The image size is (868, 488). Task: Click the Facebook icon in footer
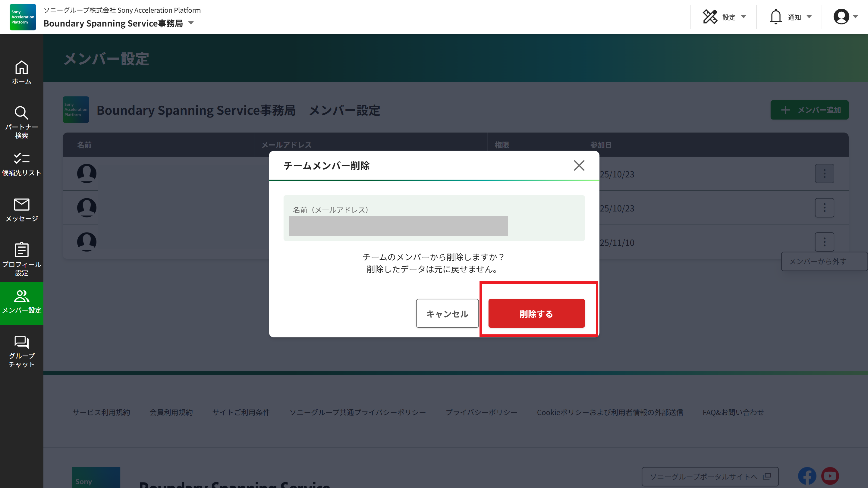[x=807, y=476]
